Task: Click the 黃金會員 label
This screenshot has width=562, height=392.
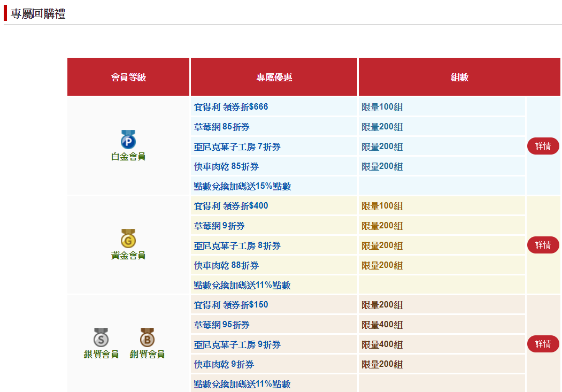Action: click(128, 256)
